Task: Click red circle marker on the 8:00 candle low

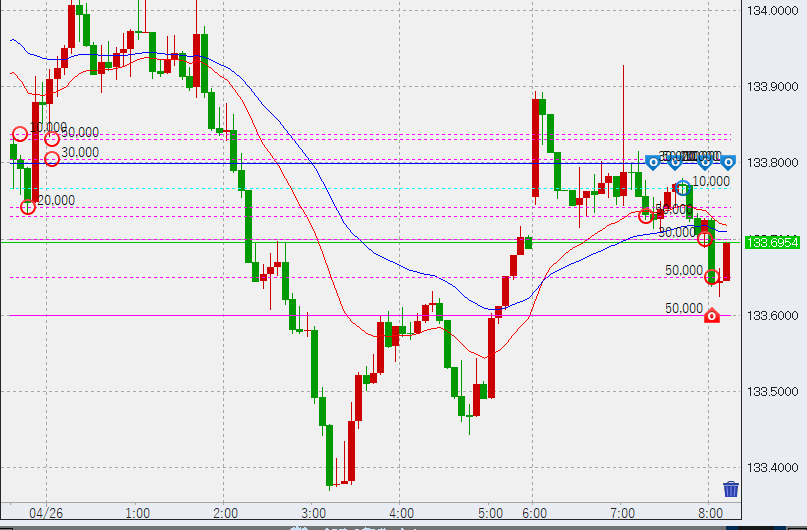Action: point(712,277)
